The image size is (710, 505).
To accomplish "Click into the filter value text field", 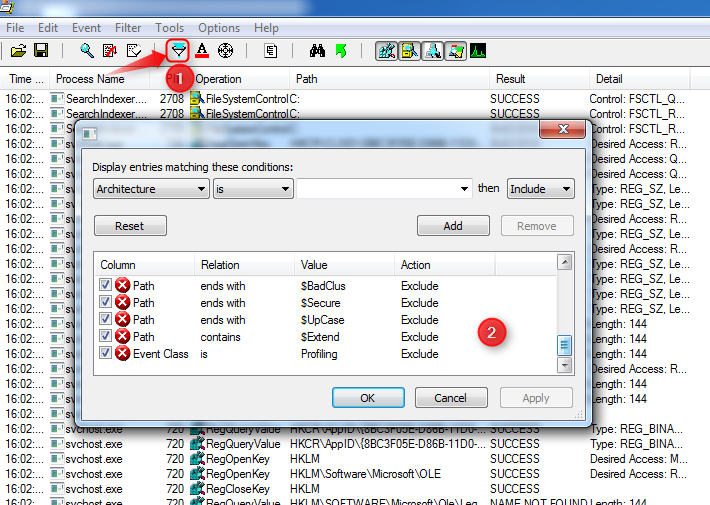I will coord(377,189).
